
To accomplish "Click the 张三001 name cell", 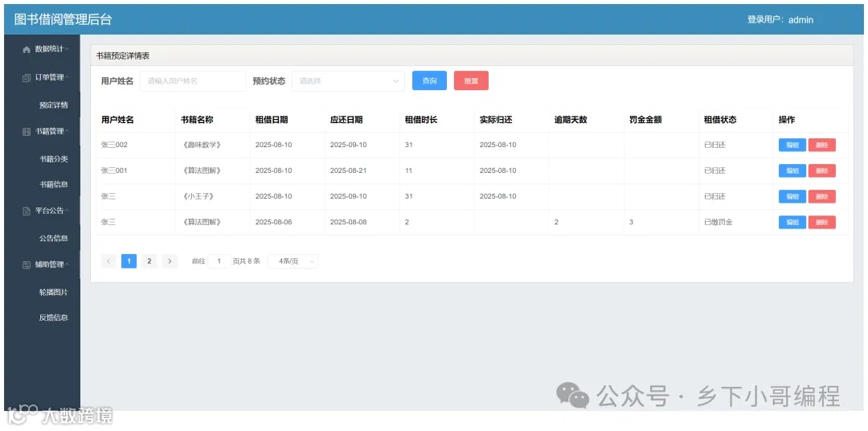I will click(115, 170).
